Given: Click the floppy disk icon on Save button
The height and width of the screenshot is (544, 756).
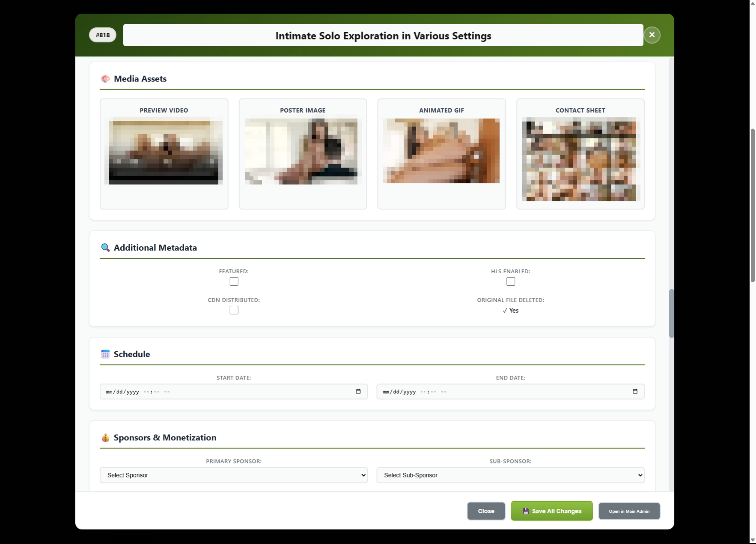Looking at the screenshot, I should pos(526,511).
